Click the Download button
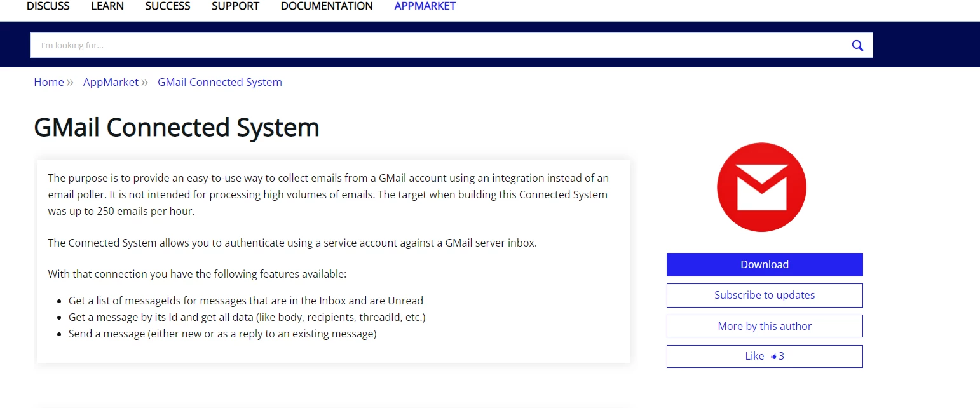 (x=765, y=264)
